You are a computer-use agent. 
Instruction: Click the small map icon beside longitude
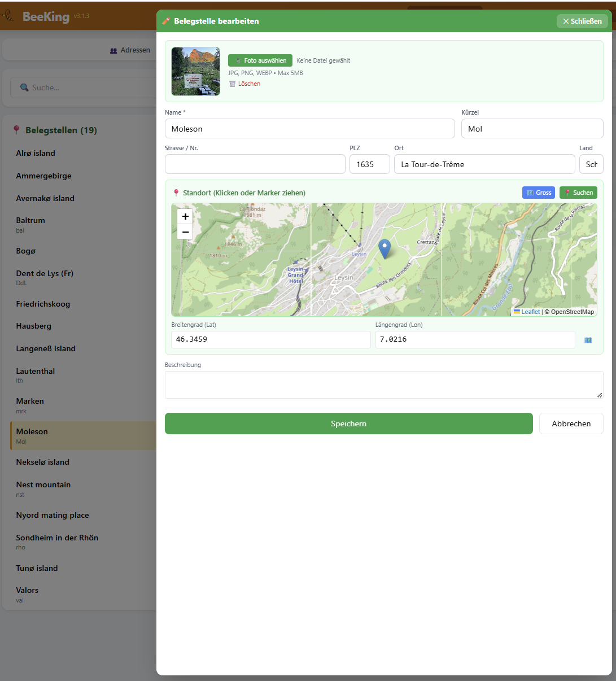click(588, 340)
